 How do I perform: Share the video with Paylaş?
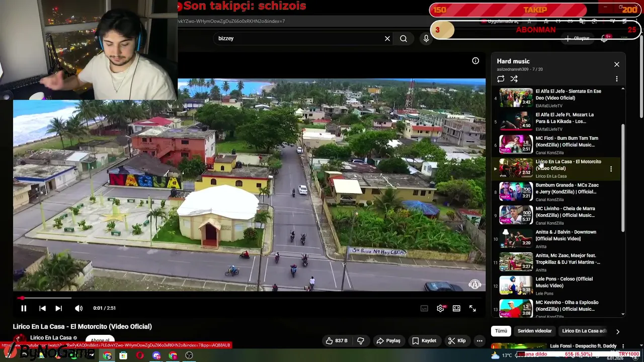click(388, 341)
